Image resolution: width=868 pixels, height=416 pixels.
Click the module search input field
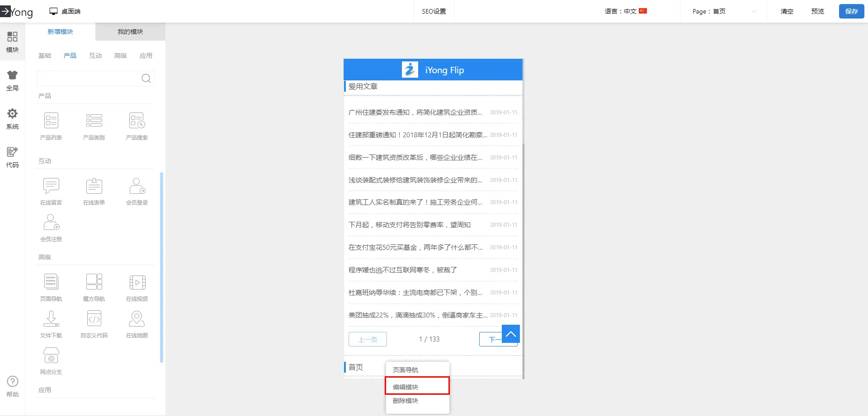point(88,79)
